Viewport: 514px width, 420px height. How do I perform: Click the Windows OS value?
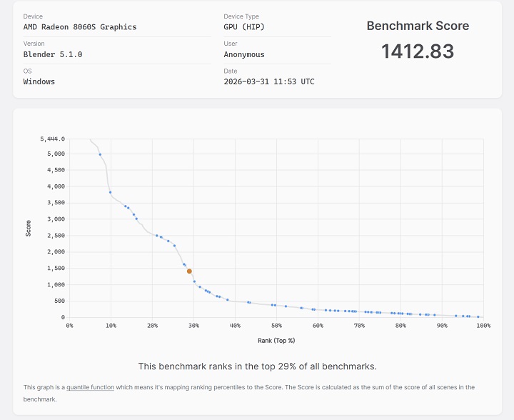[x=39, y=81]
